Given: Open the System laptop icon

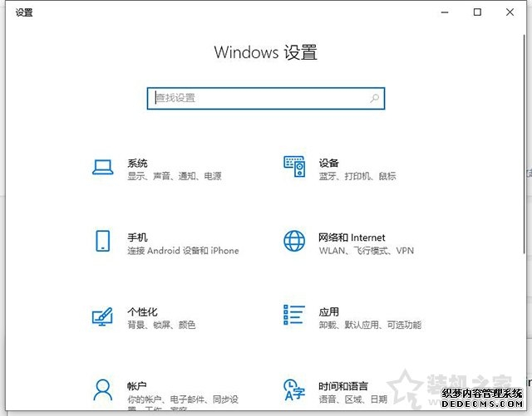Looking at the screenshot, I should tap(102, 168).
